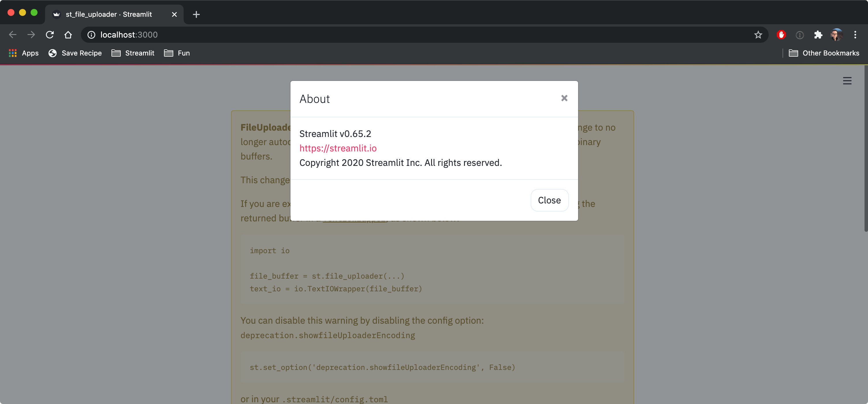Click the red hand ad-blocker extension icon
This screenshot has width=868, height=404.
pos(781,35)
